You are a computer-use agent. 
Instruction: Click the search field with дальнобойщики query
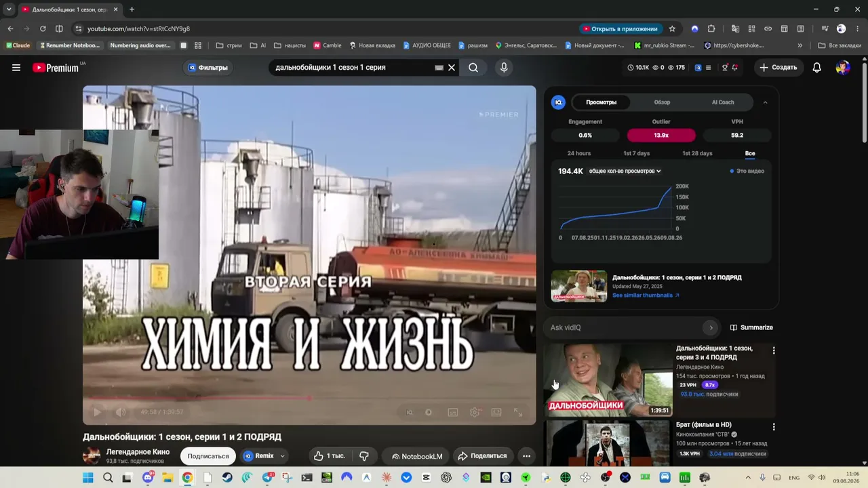click(353, 68)
